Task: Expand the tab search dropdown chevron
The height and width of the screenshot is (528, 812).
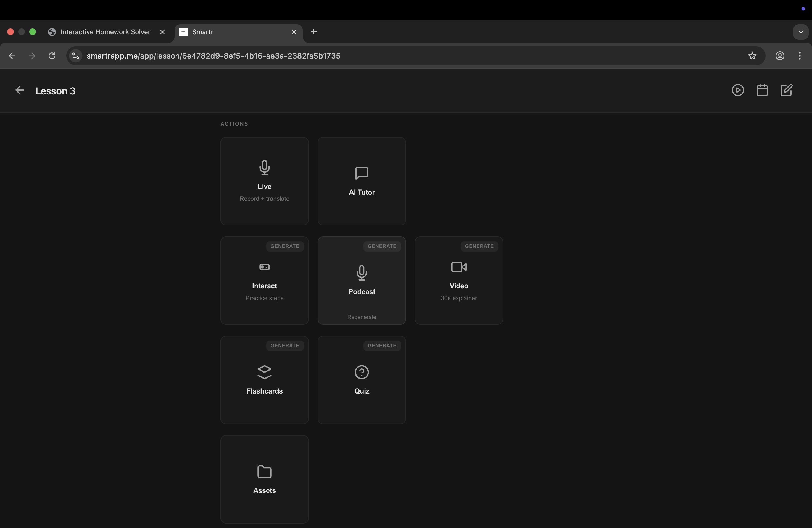Action: 800,32
